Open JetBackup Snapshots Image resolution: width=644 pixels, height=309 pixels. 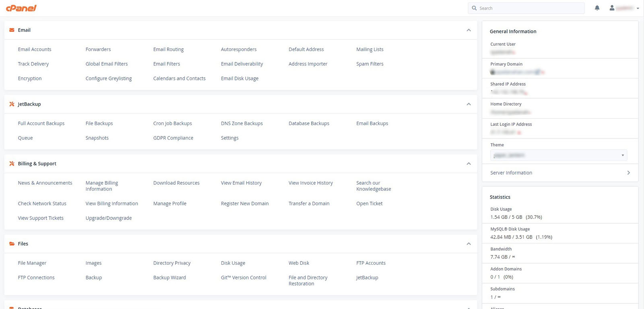coord(97,138)
